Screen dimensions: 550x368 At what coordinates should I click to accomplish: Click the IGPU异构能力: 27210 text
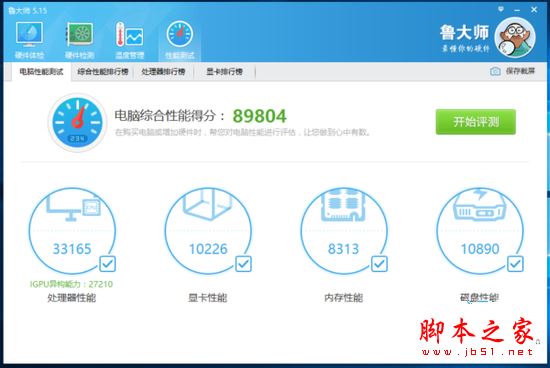pos(71,284)
